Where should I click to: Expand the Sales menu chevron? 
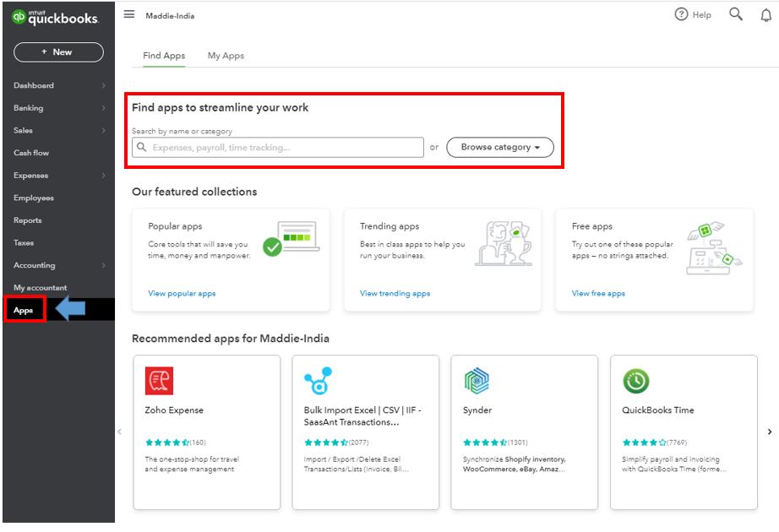pyautogui.click(x=103, y=130)
